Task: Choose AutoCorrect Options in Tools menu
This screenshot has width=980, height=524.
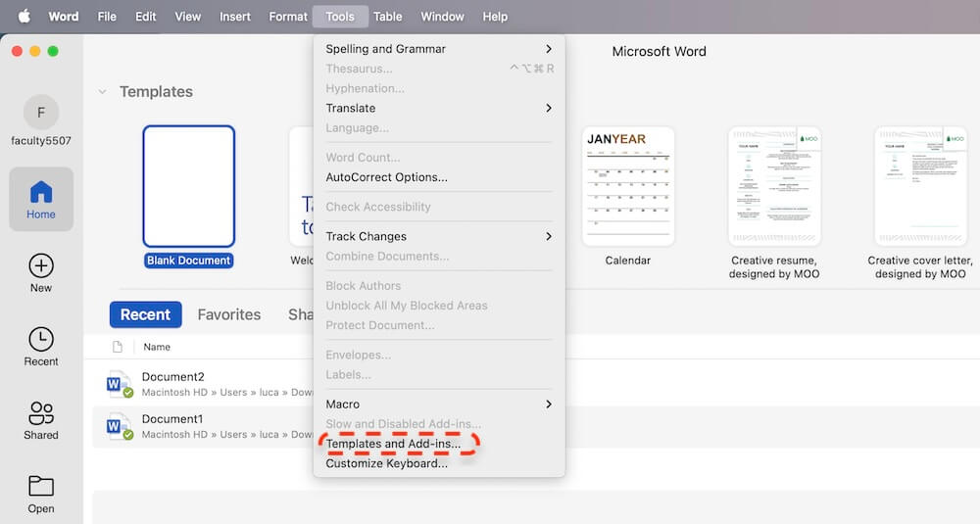Action: point(439,177)
